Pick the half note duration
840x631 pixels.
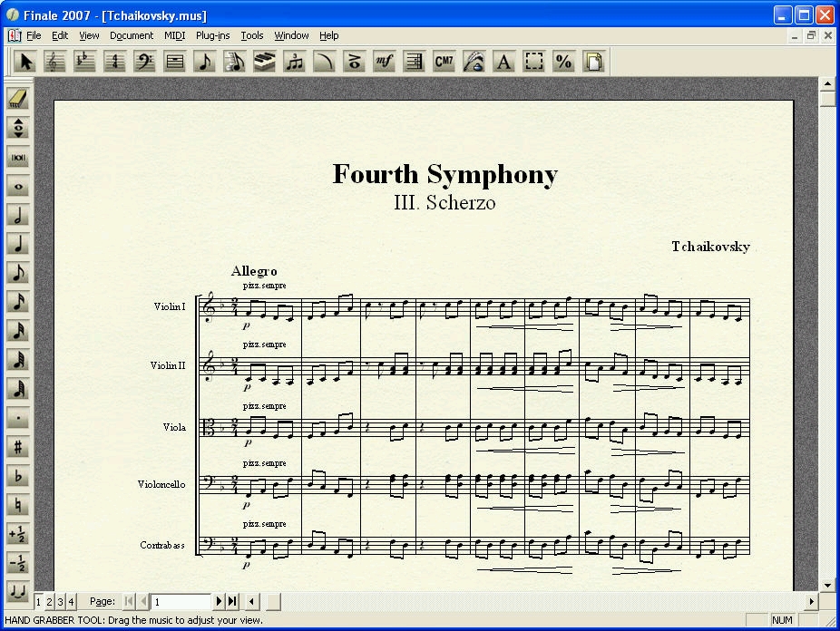[18, 216]
